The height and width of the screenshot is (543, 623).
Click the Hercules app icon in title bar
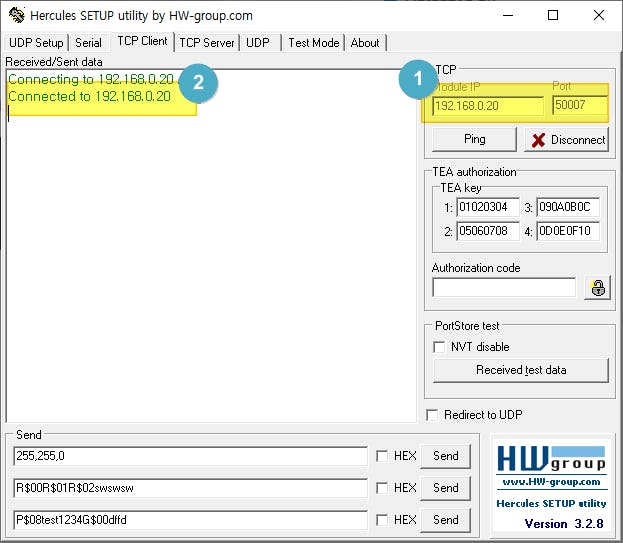point(17,15)
